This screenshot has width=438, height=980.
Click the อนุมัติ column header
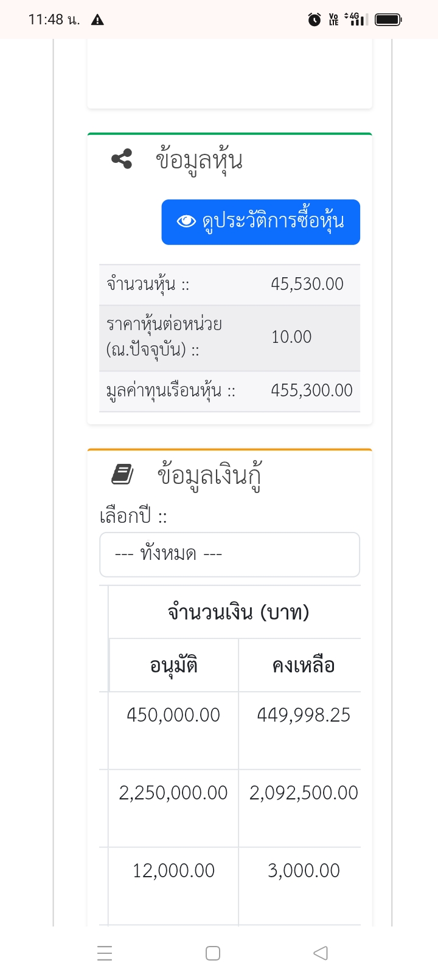(x=173, y=665)
